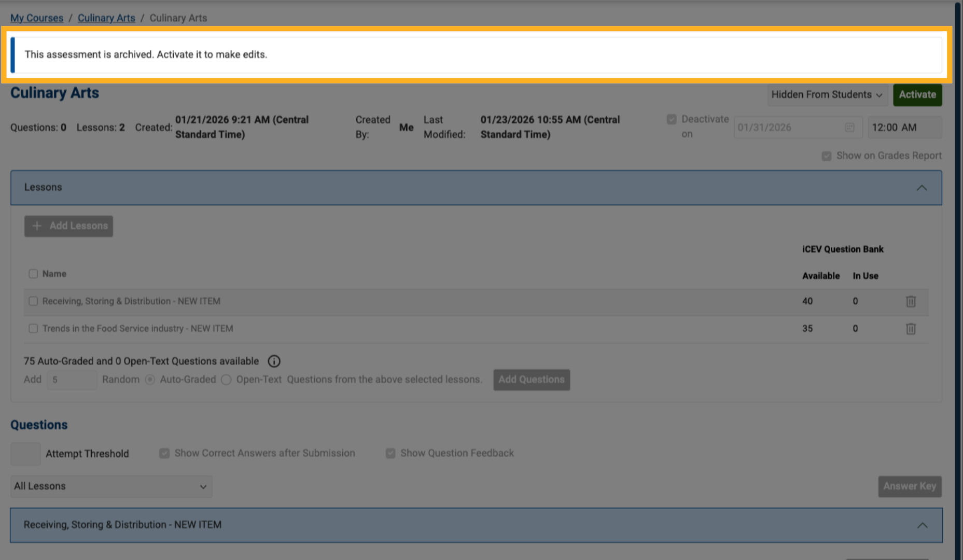
Task: Click the Created date value
Action: [x=242, y=127]
